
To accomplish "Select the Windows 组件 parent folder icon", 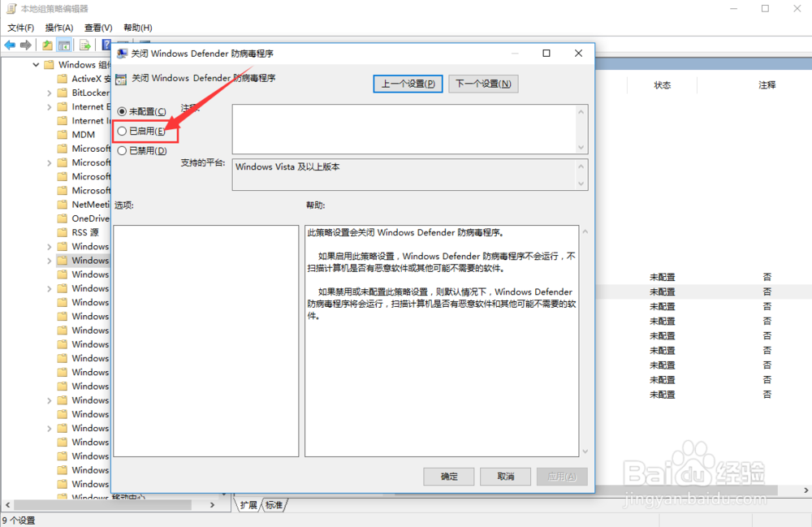I will [50, 65].
